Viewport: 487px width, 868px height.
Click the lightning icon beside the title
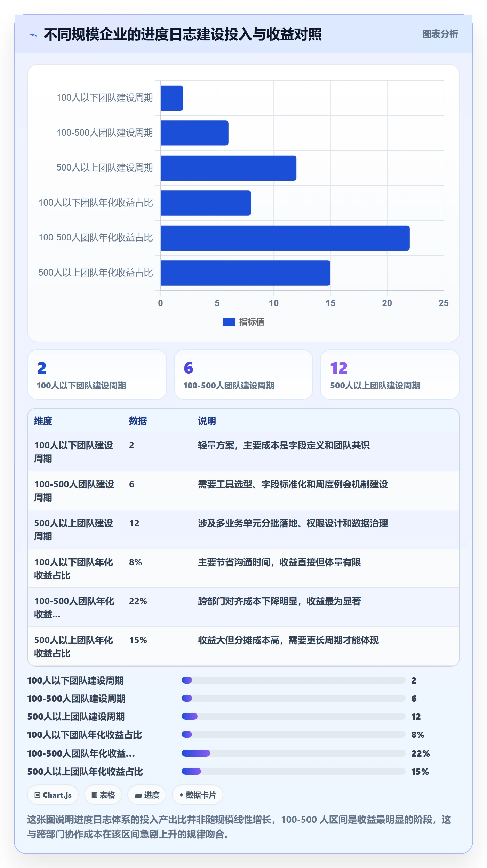(33, 35)
